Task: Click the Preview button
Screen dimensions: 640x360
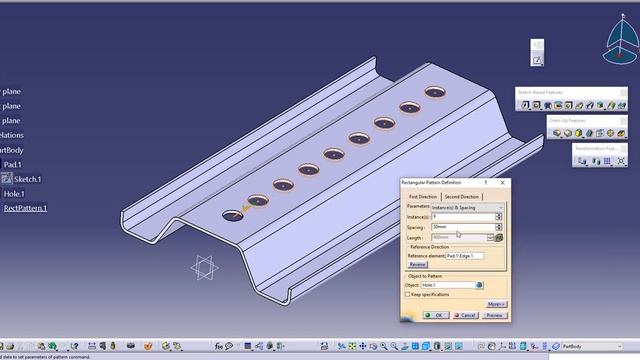Action: click(495, 315)
